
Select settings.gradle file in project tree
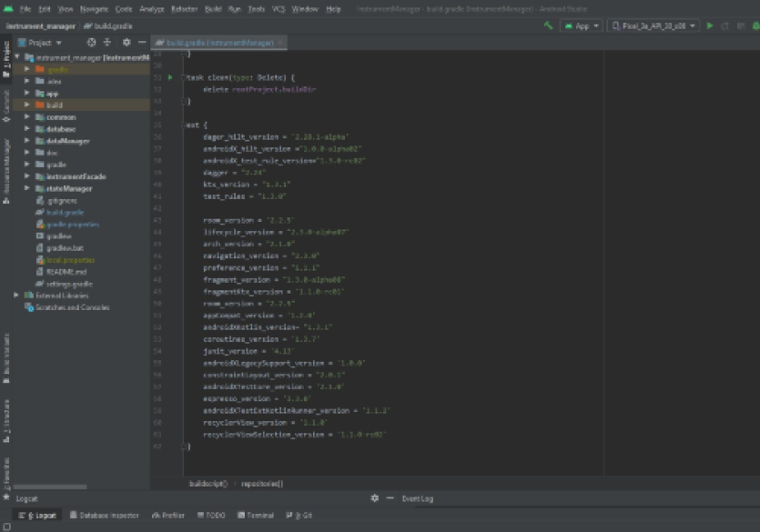click(69, 284)
